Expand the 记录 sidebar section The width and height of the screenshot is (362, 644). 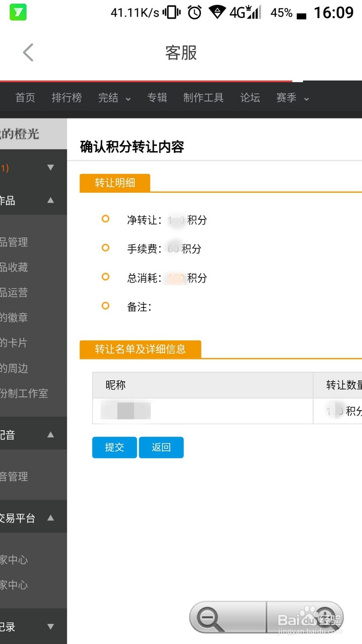pyautogui.click(x=33, y=627)
